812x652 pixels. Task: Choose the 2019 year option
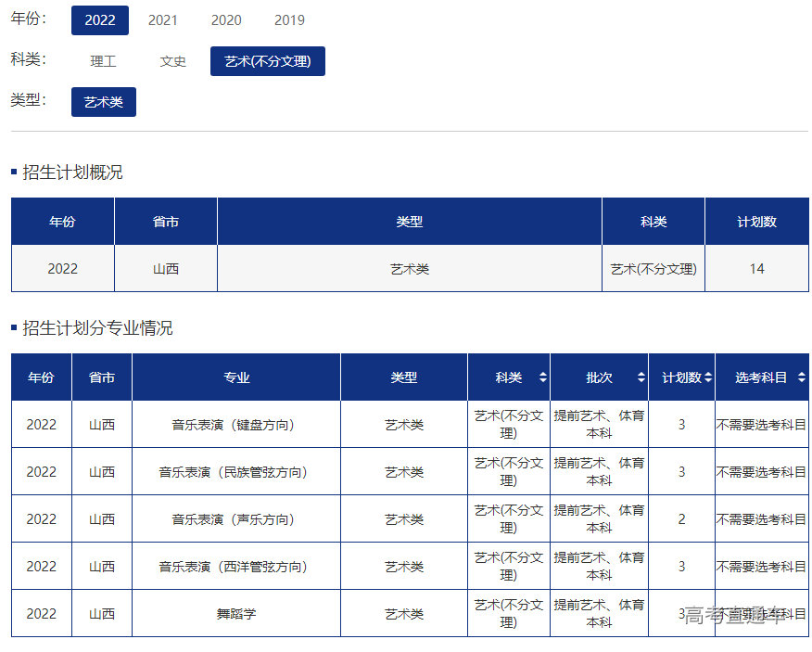point(289,20)
